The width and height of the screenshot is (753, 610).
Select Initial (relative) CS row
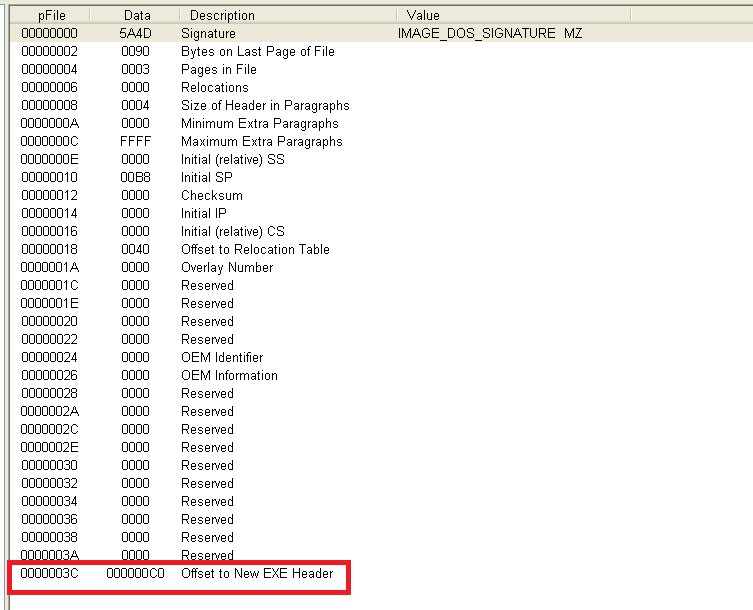click(x=232, y=232)
